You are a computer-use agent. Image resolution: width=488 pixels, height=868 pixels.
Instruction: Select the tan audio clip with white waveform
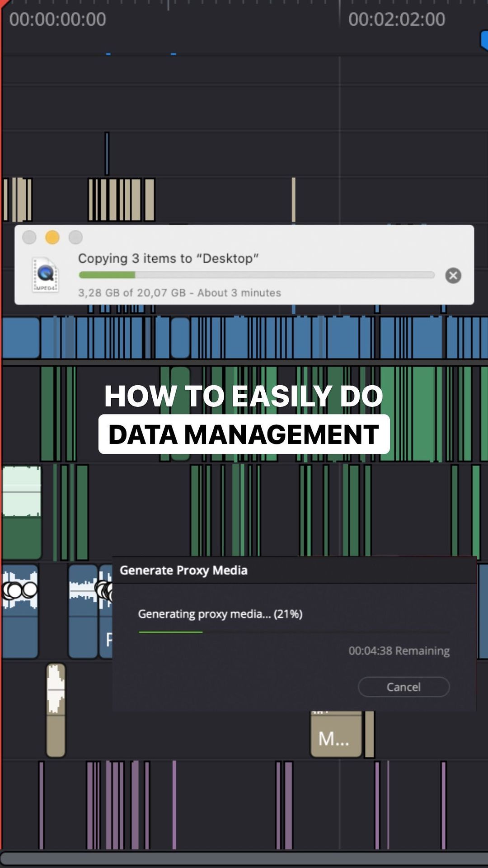(56, 710)
